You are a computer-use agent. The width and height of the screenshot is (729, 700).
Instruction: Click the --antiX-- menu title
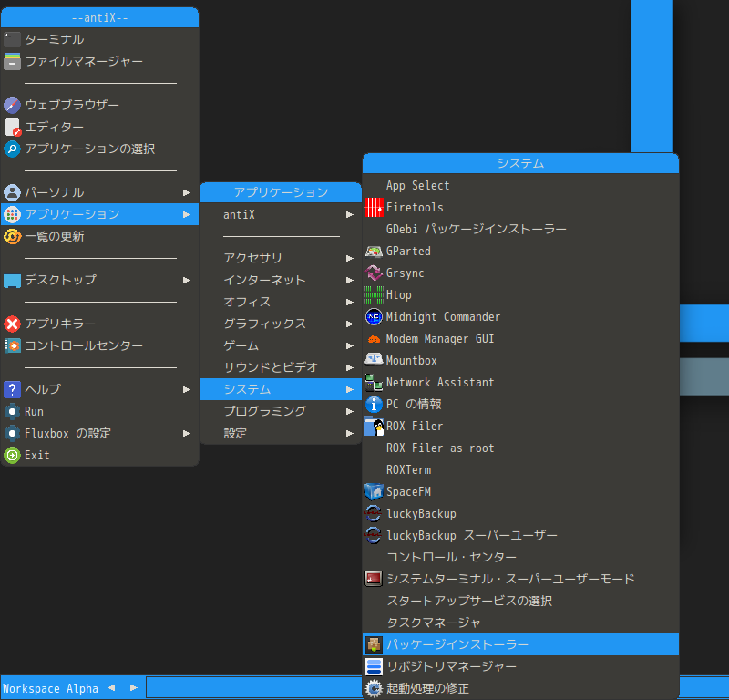pyautogui.click(x=100, y=17)
